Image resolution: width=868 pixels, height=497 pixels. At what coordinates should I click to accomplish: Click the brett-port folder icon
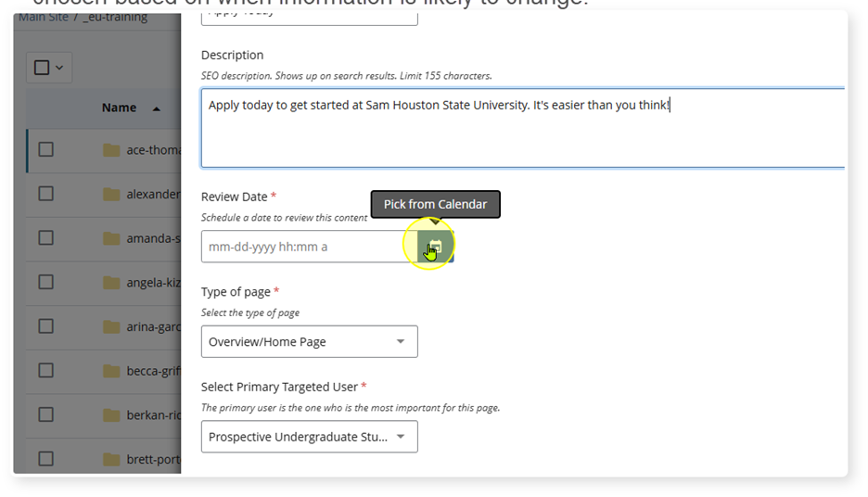click(112, 460)
